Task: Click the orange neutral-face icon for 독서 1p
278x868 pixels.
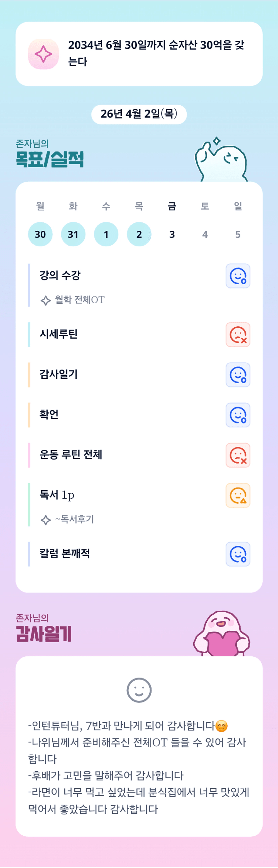Action: point(238,495)
